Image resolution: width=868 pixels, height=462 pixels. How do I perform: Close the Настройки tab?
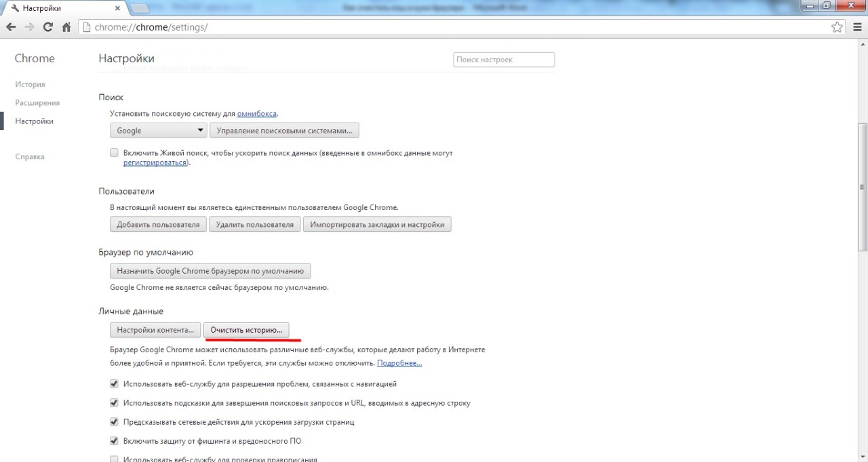pyautogui.click(x=117, y=9)
